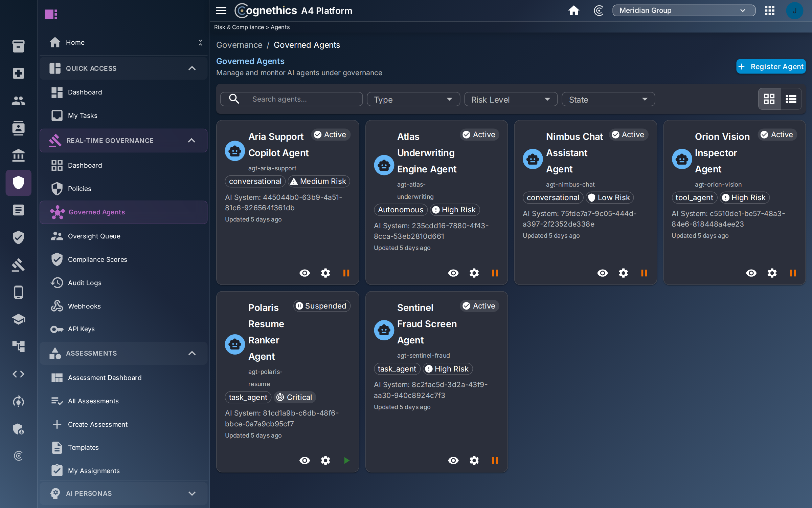Pause the Atlas Underwriting Engine Agent
Image resolution: width=812 pixels, height=508 pixels.
[x=495, y=273]
